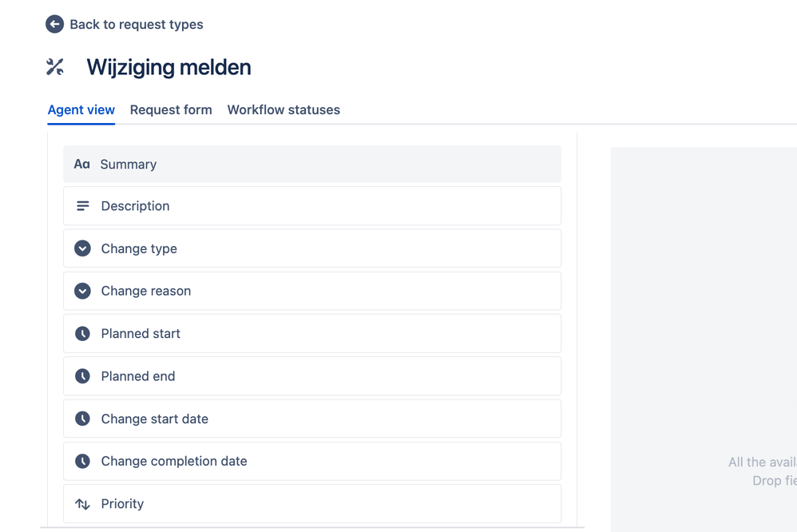Click the Priority arrows icon

(82, 503)
